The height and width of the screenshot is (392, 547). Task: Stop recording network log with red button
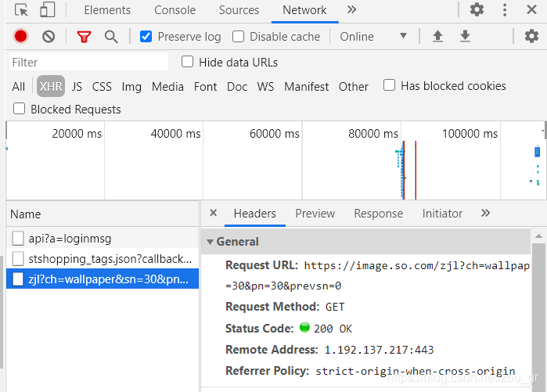(x=20, y=36)
